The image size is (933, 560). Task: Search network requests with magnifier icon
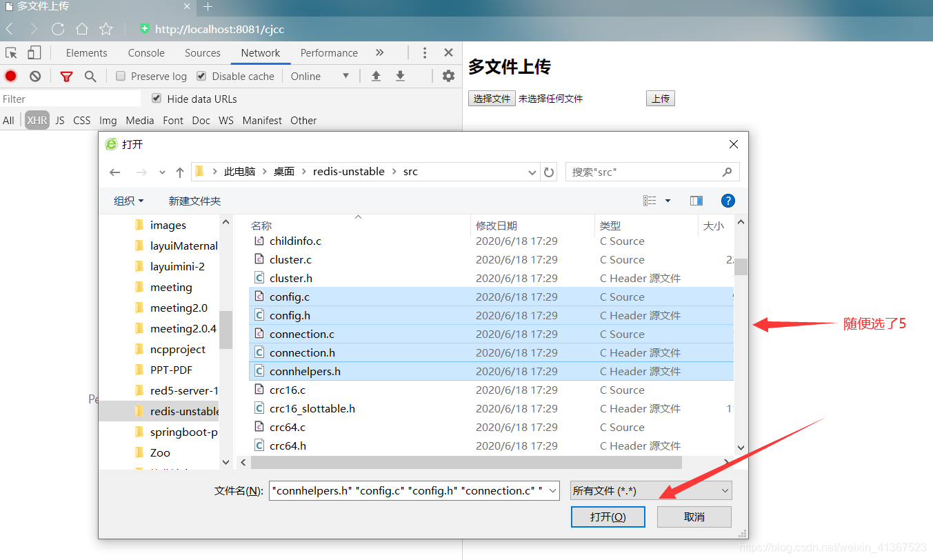(90, 76)
